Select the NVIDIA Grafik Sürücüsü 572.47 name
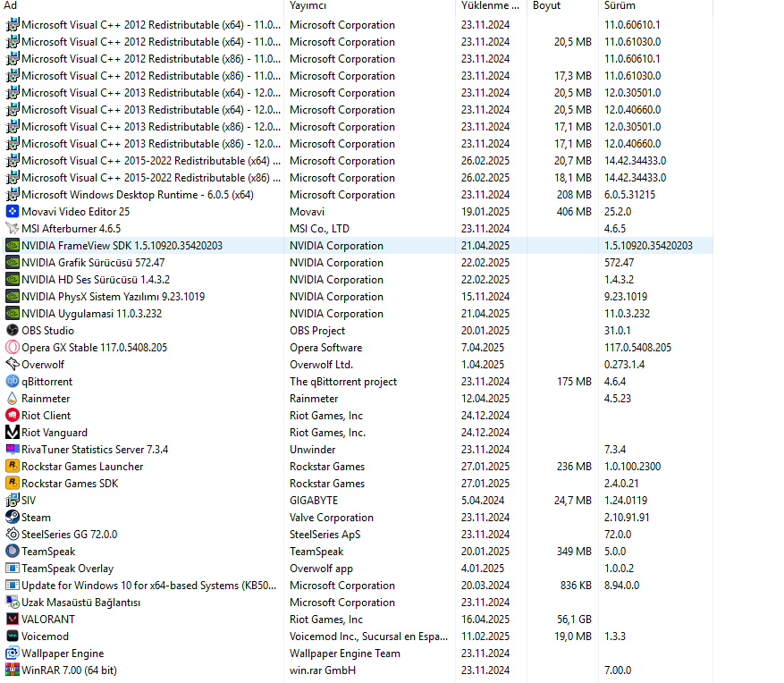Image resolution: width=784 pixels, height=683 pixels. tap(93, 263)
